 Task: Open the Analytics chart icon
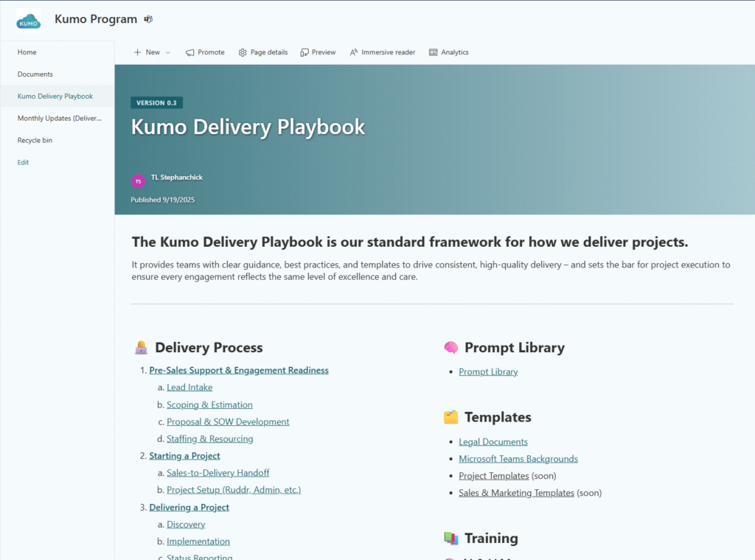coord(434,52)
